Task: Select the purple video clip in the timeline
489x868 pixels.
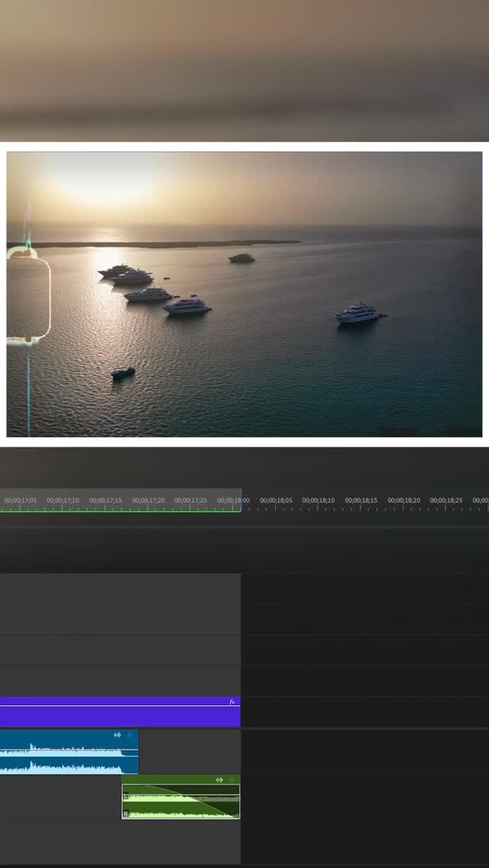Action: click(120, 712)
